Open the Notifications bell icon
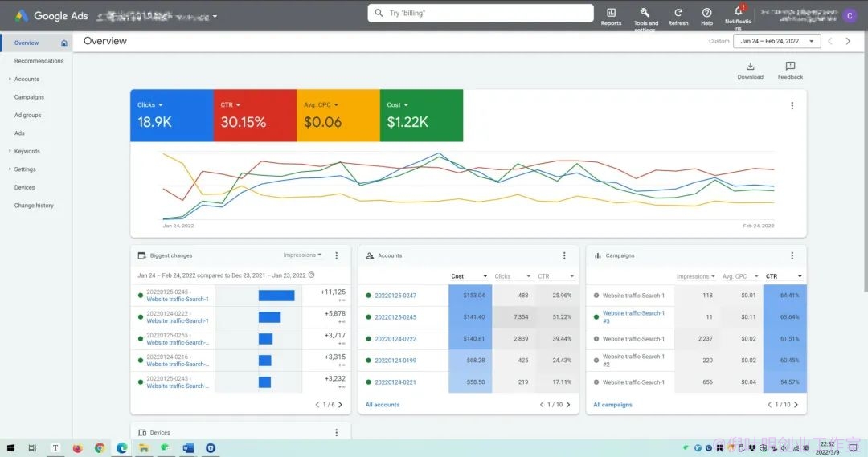868x457 pixels. [739, 10]
